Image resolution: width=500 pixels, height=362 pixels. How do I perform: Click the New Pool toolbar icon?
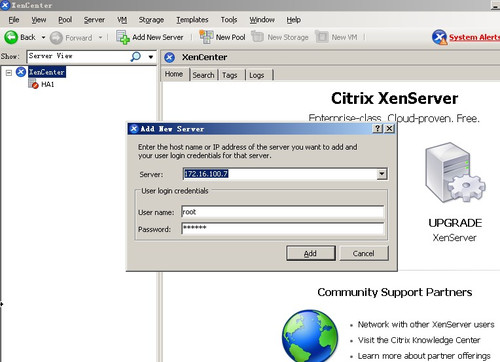pos(206,37)
